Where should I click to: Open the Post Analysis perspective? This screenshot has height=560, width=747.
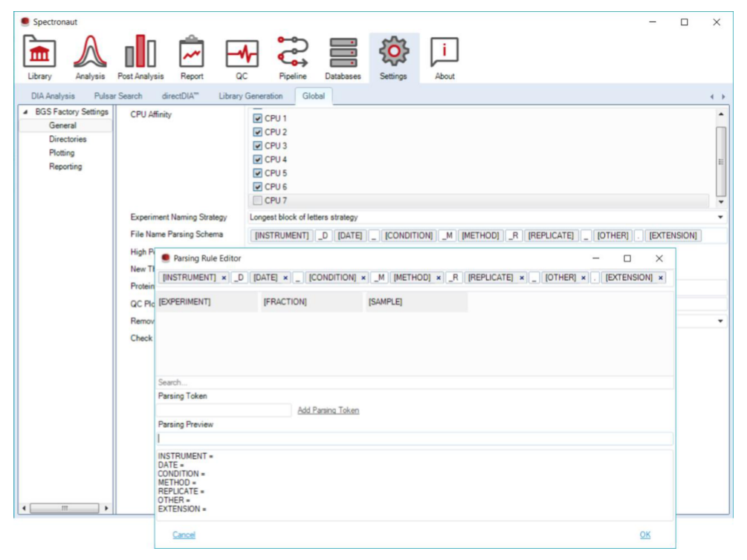point(140,58)
